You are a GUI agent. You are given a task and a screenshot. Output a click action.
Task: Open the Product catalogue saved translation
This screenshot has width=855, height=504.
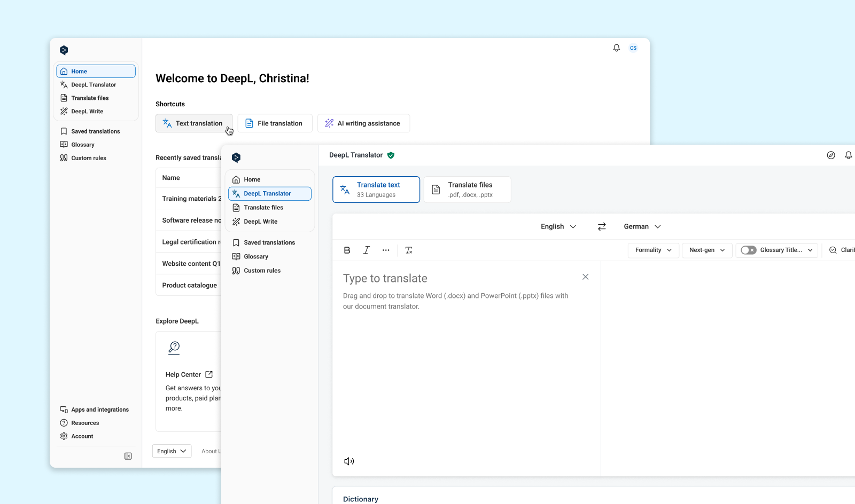tap(190, 286)
